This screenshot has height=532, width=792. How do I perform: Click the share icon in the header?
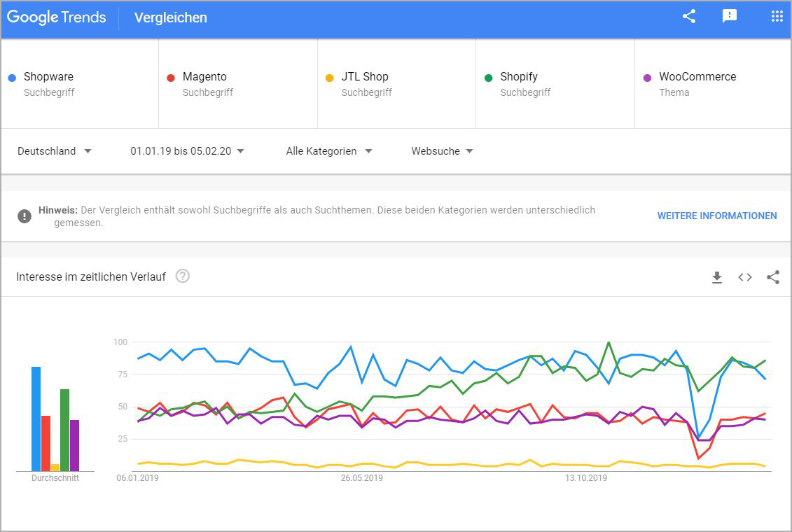[x=689, y=17]
